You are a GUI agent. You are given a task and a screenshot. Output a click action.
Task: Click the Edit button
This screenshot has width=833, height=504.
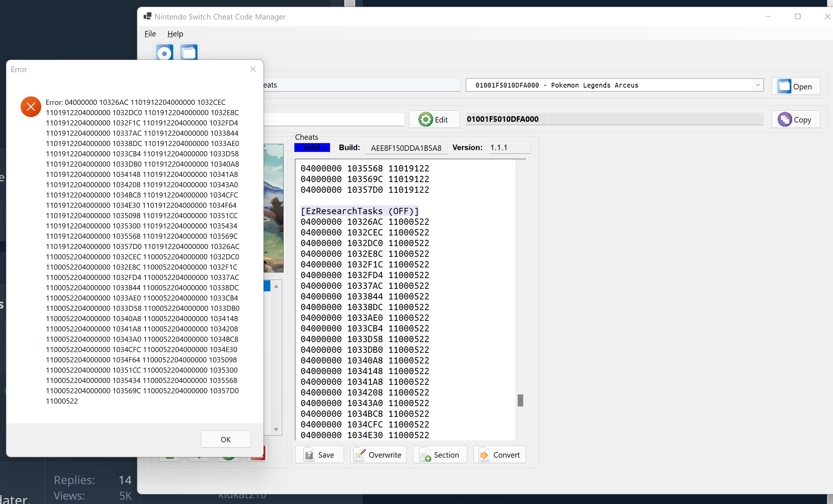(x=434, y=120)
